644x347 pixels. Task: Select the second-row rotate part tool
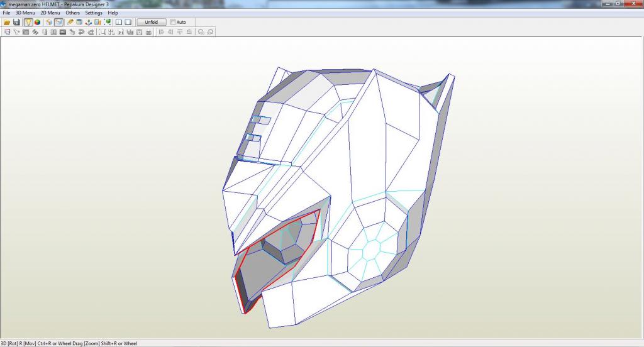(16, 32)
